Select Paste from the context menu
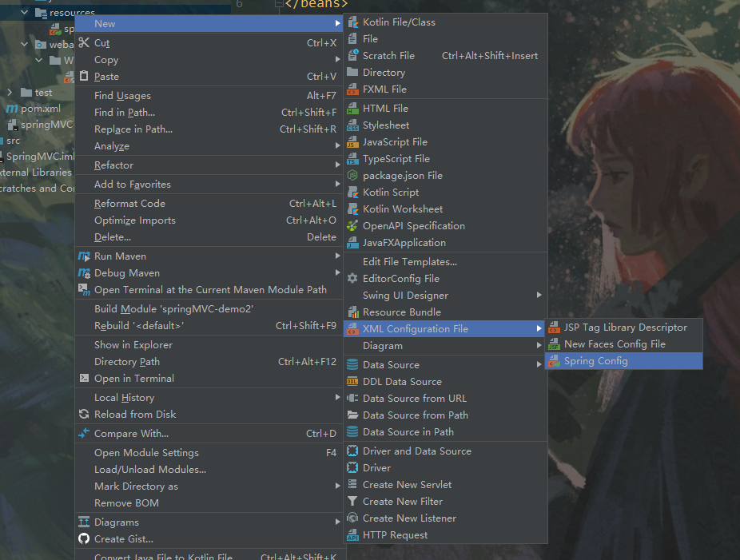 click(x=209, y=77)
